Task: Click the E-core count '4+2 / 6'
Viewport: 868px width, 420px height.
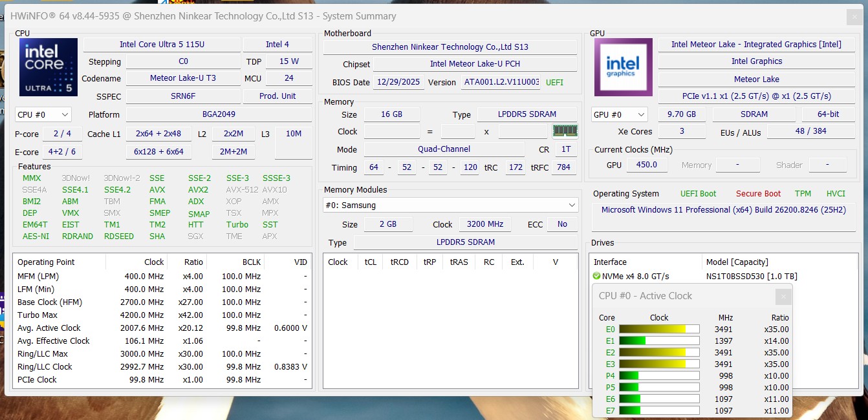Action: 62,152
